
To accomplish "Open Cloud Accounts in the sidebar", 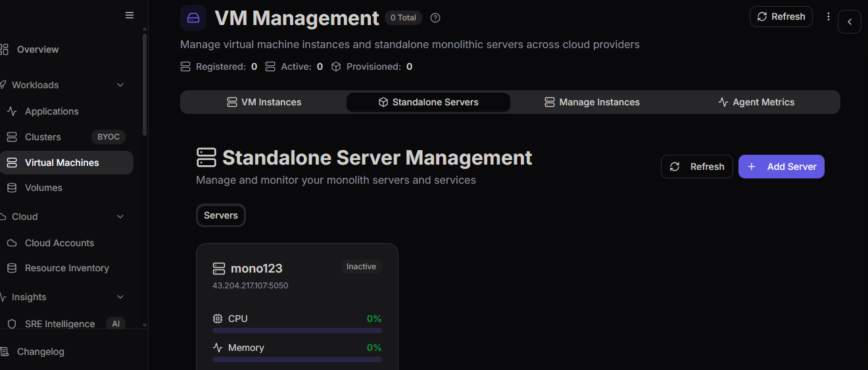I will click(59, 243).
